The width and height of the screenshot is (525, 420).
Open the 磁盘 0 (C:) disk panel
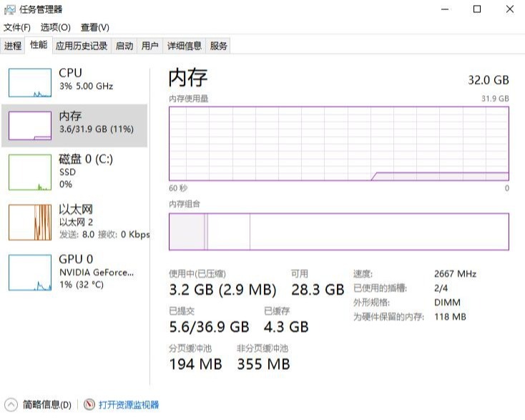(x=86, y=159)
